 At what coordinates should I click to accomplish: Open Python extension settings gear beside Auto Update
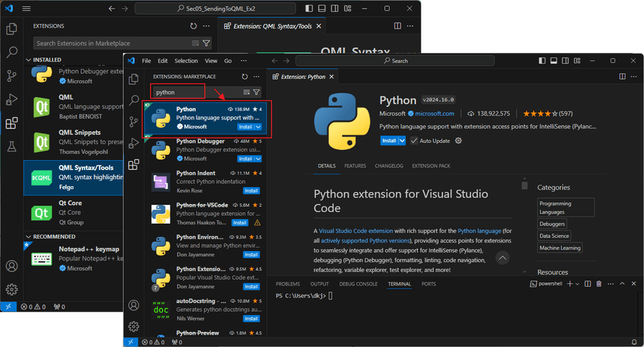coord(458,141)
